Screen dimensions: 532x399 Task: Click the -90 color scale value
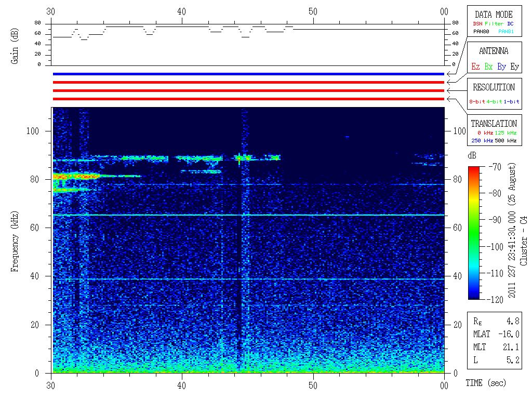point(495,220)
